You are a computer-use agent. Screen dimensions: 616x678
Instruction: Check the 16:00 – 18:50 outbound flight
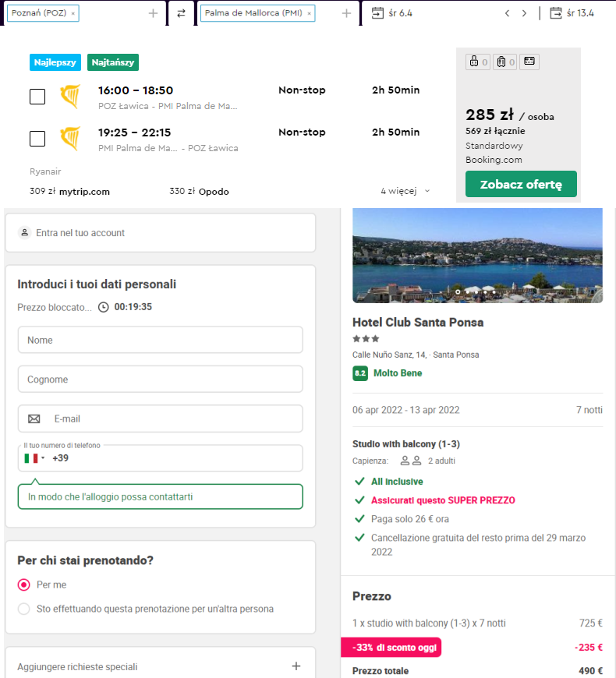coord(37,97)
